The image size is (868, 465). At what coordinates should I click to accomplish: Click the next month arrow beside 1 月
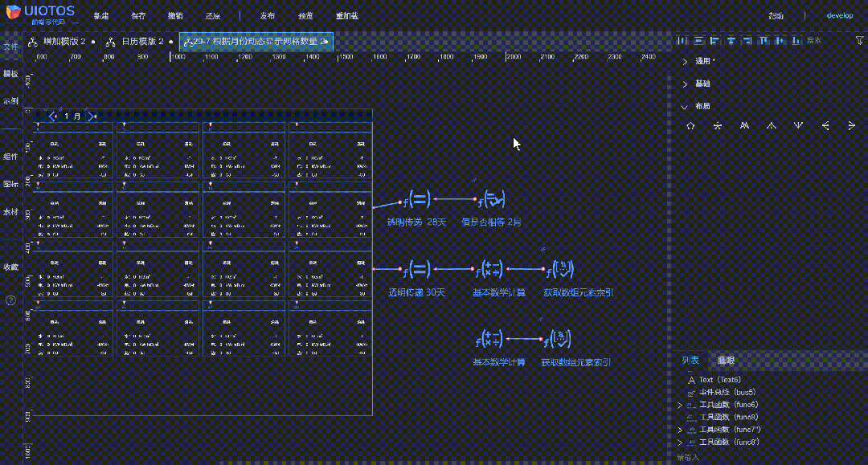pyautogui.click(x=92, y=116)
